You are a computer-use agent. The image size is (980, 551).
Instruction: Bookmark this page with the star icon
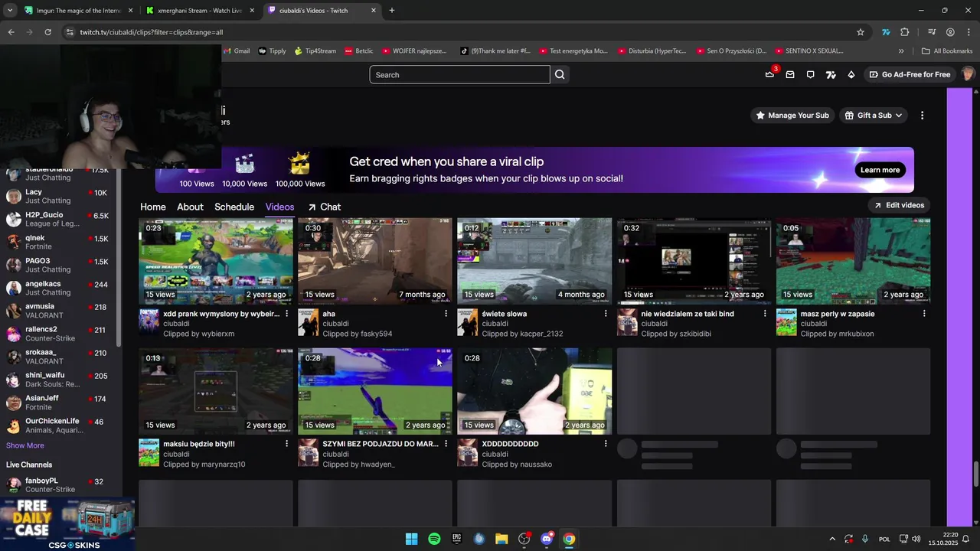pos(861,32)
